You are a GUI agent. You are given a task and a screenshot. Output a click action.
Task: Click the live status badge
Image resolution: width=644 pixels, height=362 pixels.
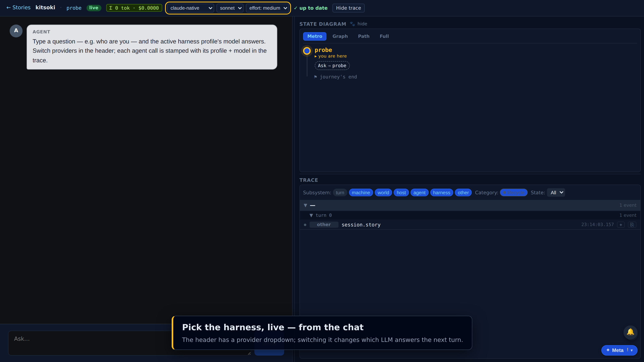(94, 8)
